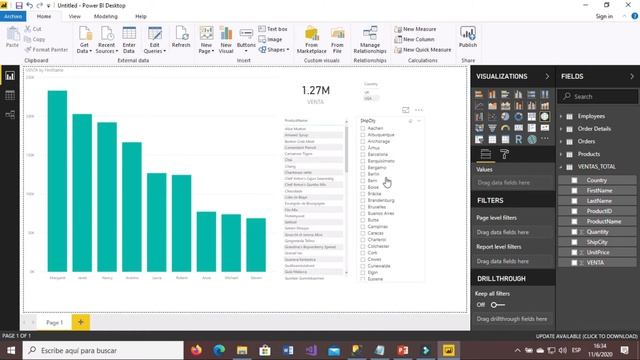Check the Buenos Aires ShipCity box
This screenshot has width=640, height=360.
tap(362, 213)
